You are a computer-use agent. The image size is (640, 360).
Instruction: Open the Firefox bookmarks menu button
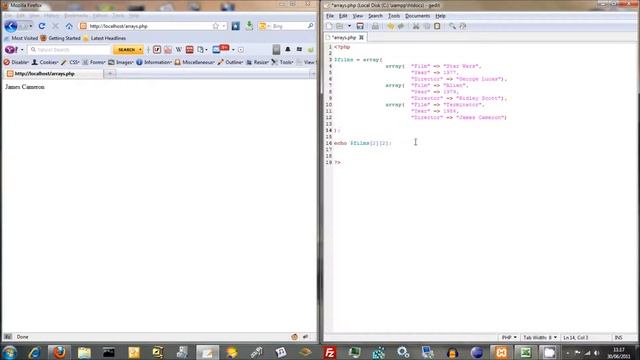[x=236, y=26]
